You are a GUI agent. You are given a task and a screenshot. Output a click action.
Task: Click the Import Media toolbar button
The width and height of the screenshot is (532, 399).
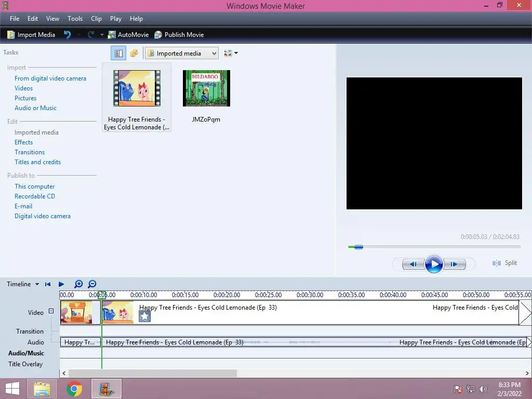[31, 35]
